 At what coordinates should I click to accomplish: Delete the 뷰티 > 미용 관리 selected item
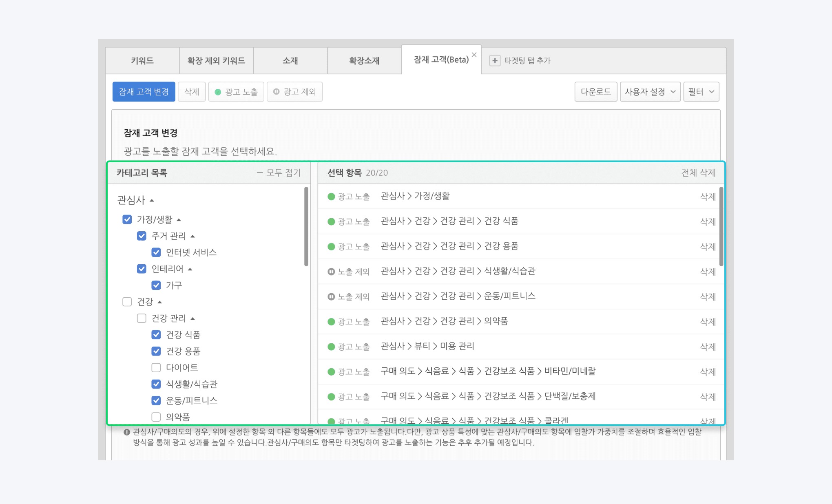click(708, 347)
